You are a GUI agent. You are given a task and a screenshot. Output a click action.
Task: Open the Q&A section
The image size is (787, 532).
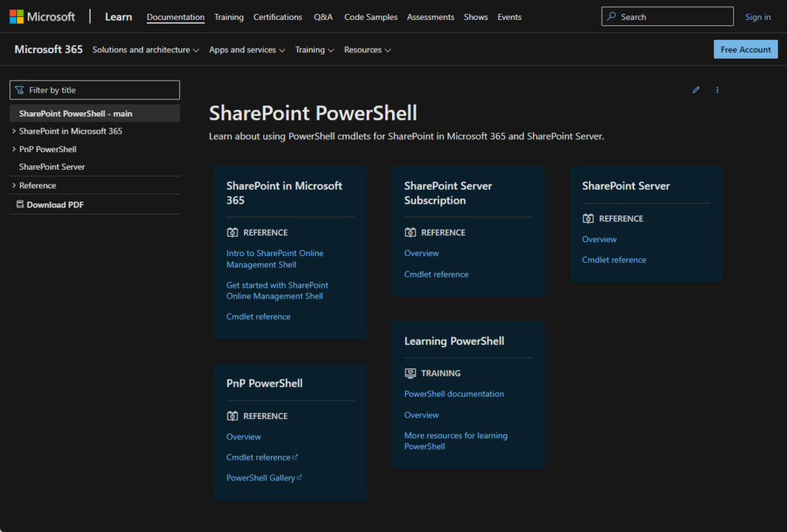[x=324, y=17]
